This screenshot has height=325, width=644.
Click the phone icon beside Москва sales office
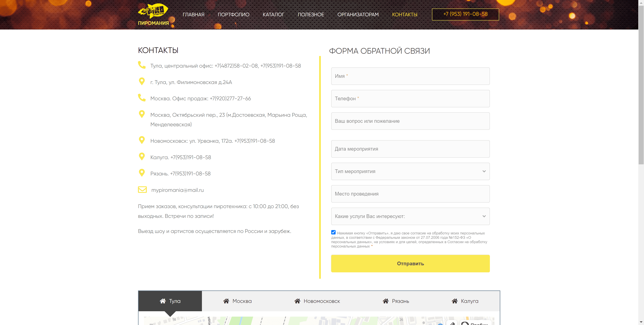tap(142, 97)
